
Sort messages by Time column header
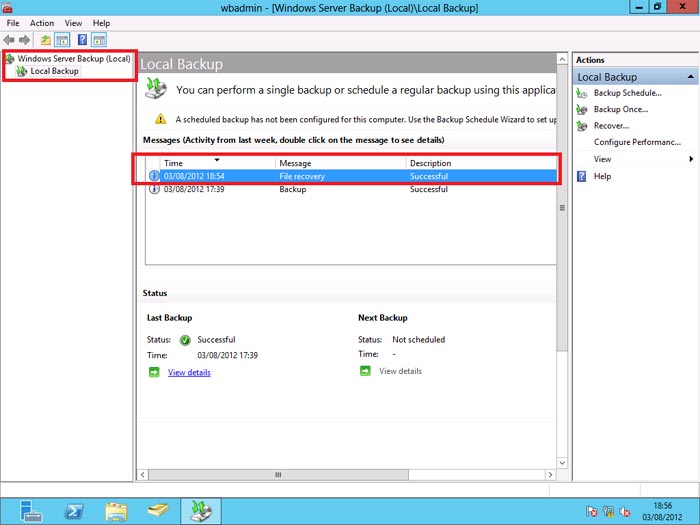click(x=217, y=163)
